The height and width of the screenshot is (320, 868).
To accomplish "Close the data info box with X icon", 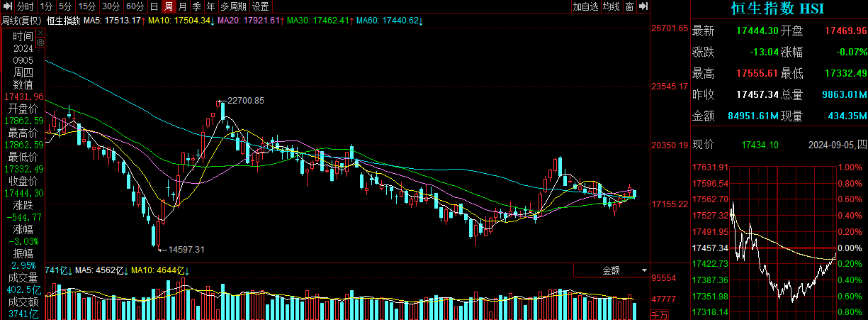I will 40,32.
